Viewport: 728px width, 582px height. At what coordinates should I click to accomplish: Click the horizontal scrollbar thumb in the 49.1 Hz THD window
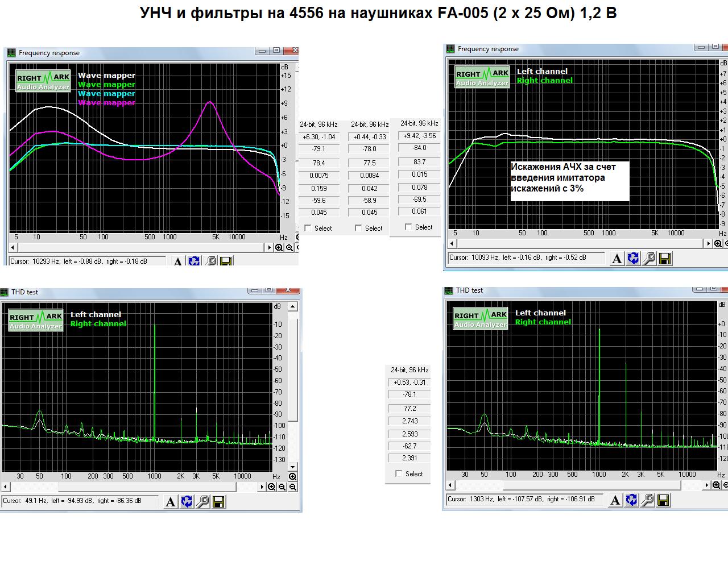coord(147,487)
